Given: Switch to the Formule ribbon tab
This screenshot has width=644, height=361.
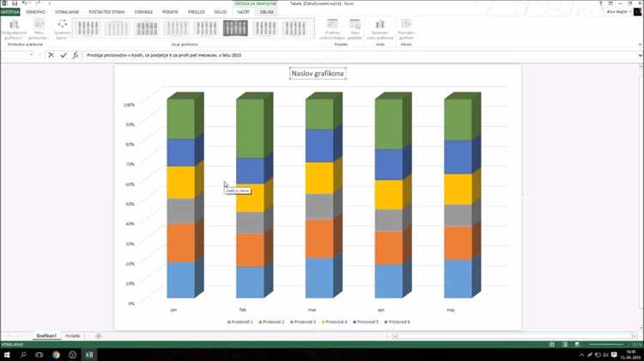Looking at the screenshot, I should (143, 12).
